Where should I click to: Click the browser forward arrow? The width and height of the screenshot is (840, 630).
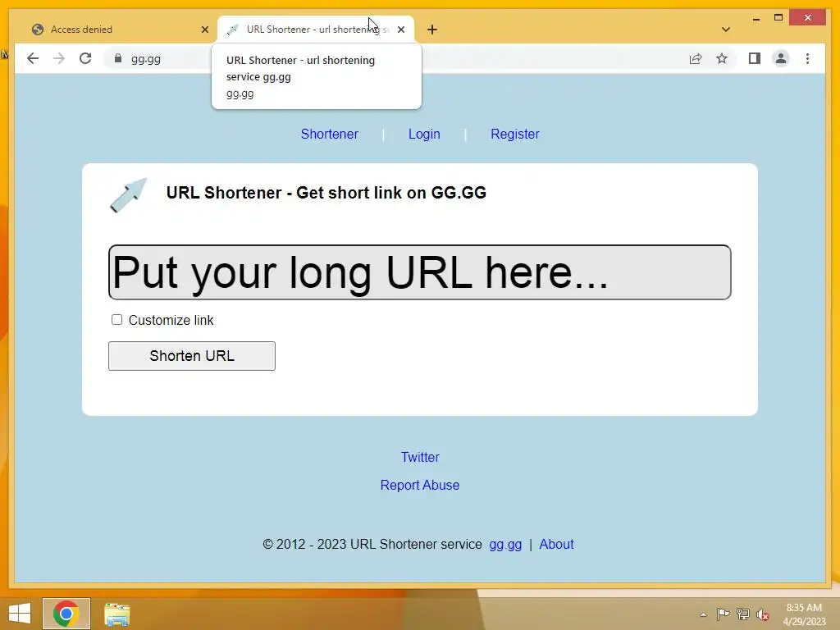(x=59, y=58)
